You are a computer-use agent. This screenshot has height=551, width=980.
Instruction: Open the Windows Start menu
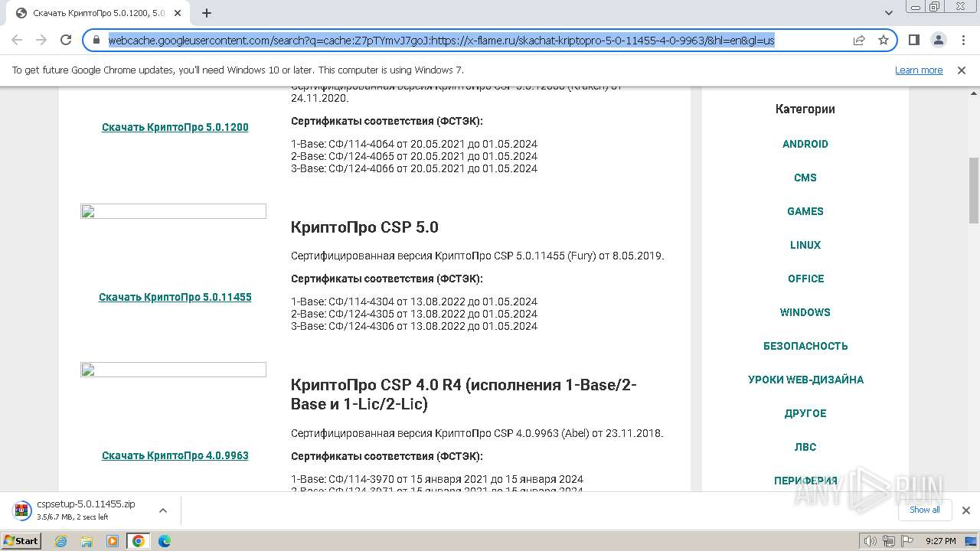coord(21,541)
